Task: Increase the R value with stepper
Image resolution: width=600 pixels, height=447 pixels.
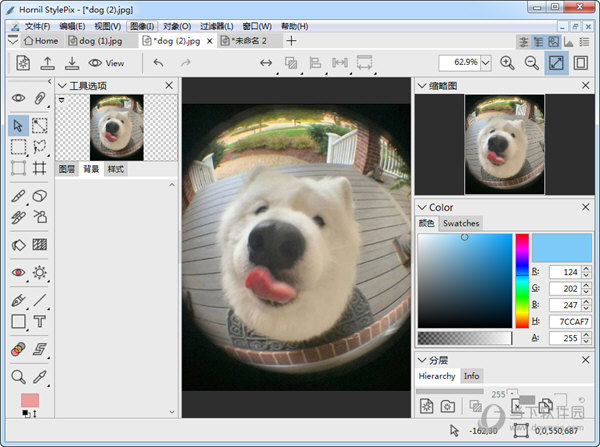Action: tap(586, 269)
